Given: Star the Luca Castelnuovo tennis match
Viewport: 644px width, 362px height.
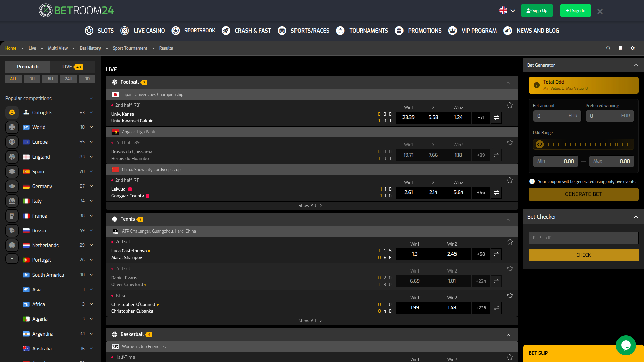Looking at the screenshot, I should [510, 242].
